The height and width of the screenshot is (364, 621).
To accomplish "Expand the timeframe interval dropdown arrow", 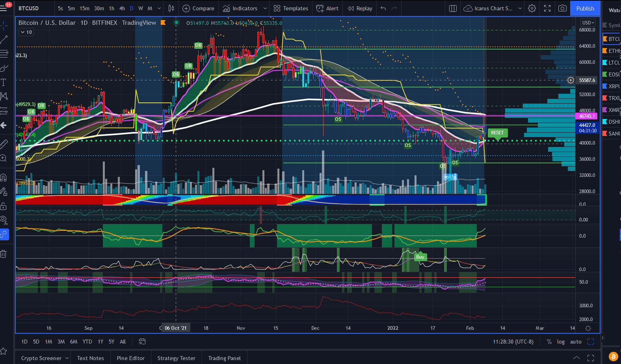I will coord(159,8).
